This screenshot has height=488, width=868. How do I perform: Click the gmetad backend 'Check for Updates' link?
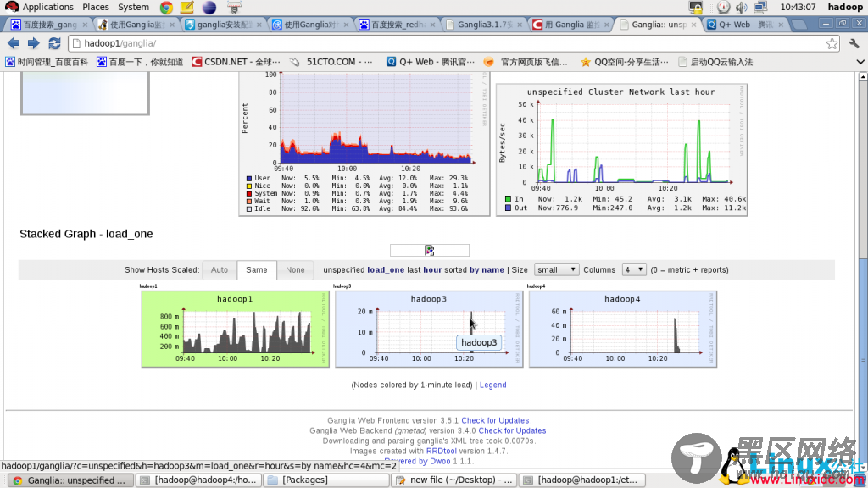pos(512,430)
